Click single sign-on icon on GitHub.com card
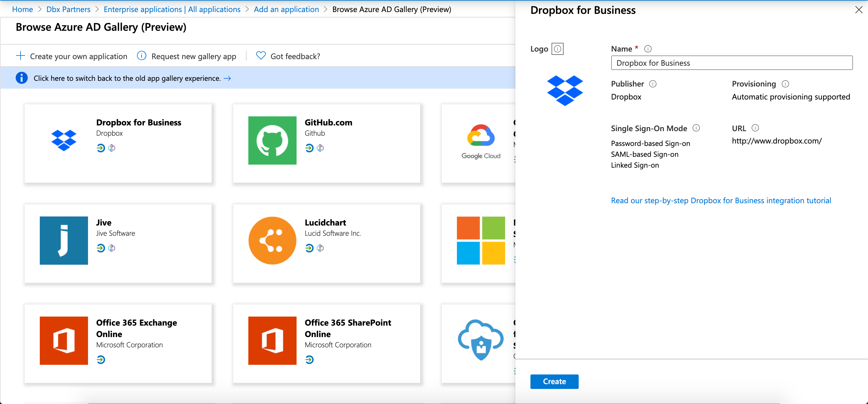Screen dimensions: 868x404 pyautogui.click(x=309, y=148)
